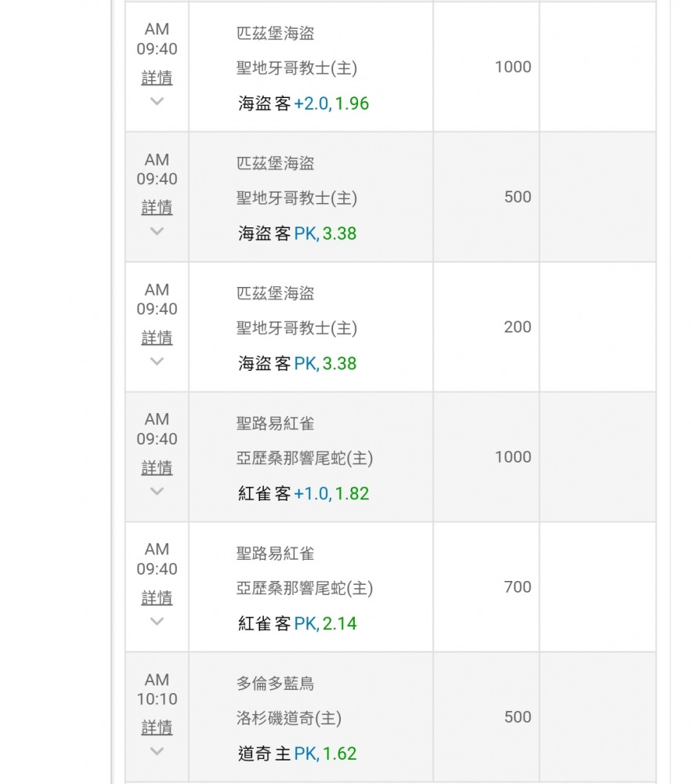Open 詳情 for the 海盜客 +2.0 bet
The width and height of the screenshot is (691, 784).
(157, 78)
